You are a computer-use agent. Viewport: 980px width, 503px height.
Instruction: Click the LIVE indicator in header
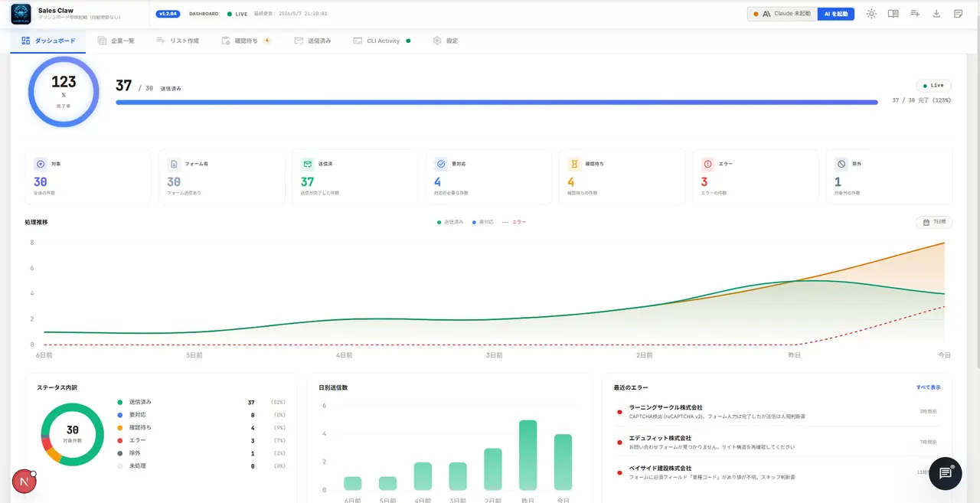pyautogui.click(x=237, y=14)
